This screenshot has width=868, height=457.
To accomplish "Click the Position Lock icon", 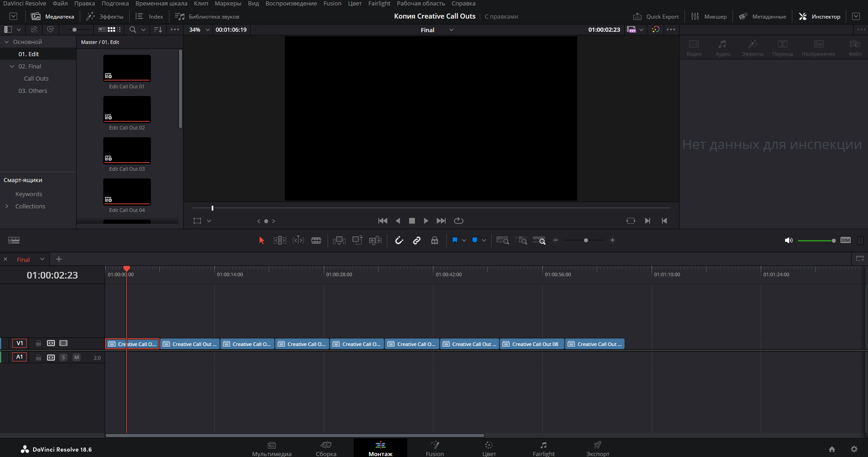I will pyautogui.click(x=434, y=241).
